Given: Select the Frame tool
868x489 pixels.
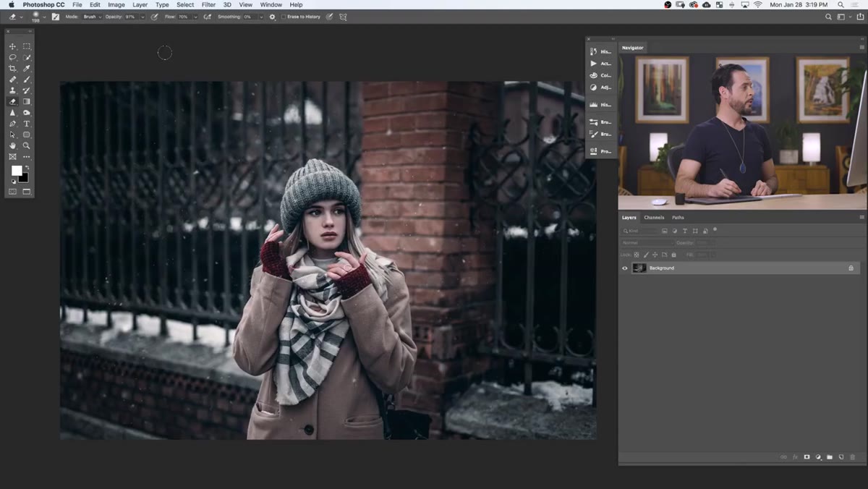Looking at the screenshot, I should 12,156.
